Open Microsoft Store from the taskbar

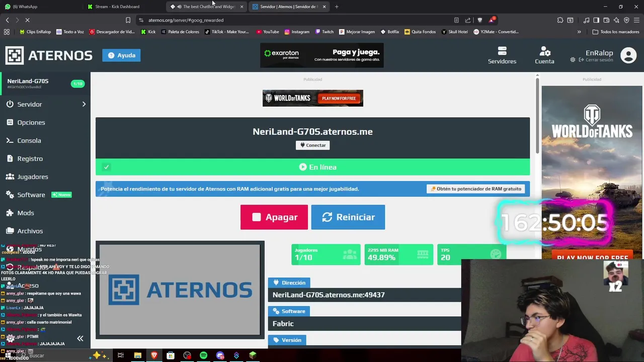tap(171, 355)
